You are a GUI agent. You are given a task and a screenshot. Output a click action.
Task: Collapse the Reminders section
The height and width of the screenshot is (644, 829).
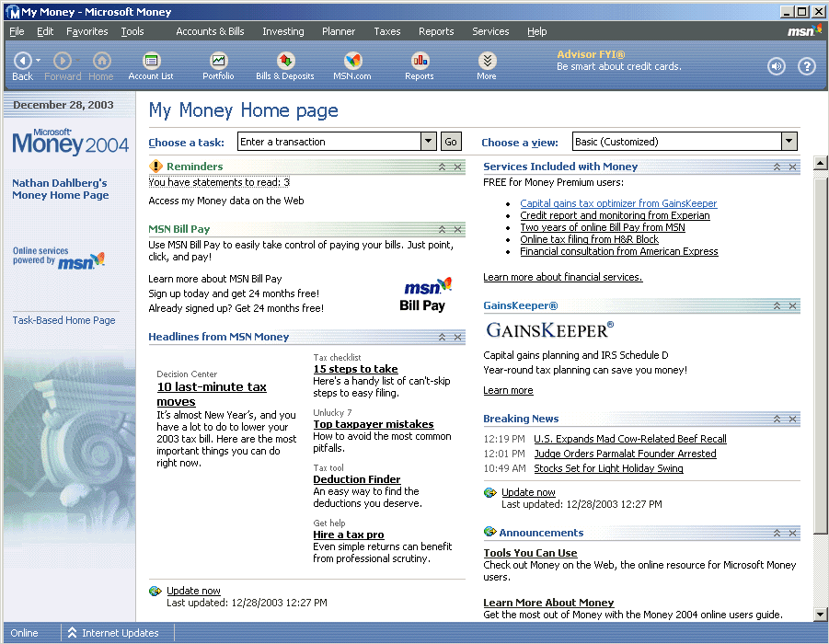(443, 167)
